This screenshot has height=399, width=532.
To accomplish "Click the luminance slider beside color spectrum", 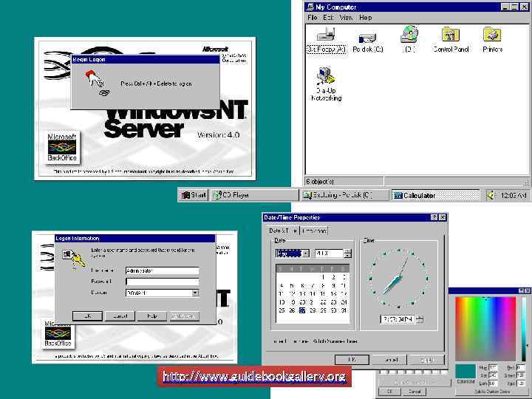I will (525, 329).
